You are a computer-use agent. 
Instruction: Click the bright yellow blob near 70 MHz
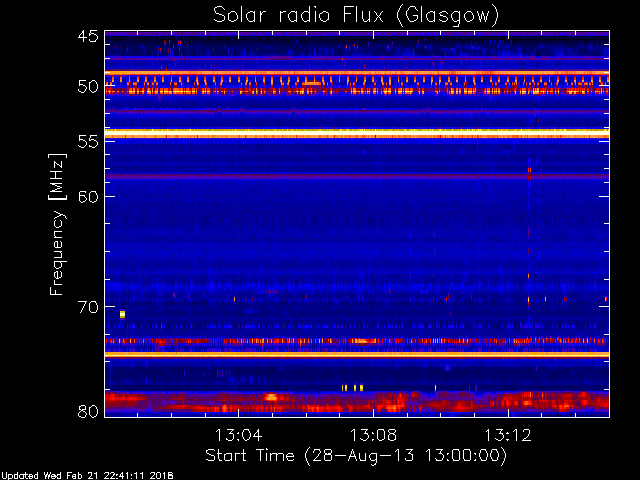coord(122,314)
